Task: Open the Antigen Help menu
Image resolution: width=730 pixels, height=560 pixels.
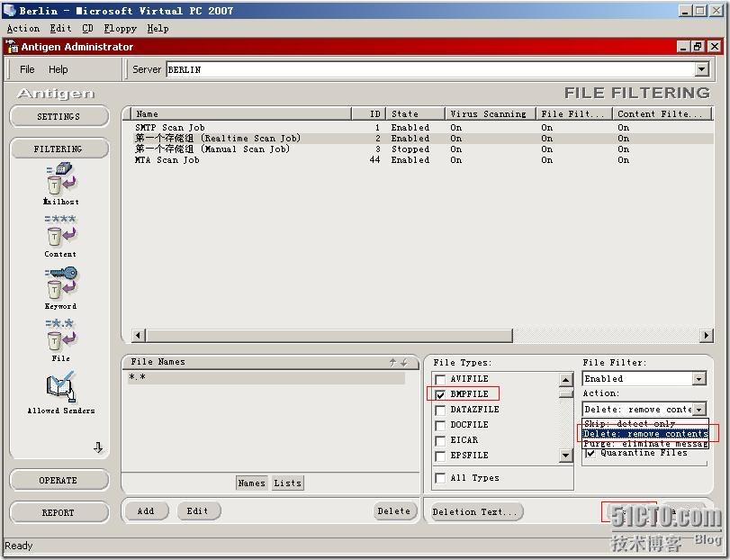Action: click(x=59, y=69)
